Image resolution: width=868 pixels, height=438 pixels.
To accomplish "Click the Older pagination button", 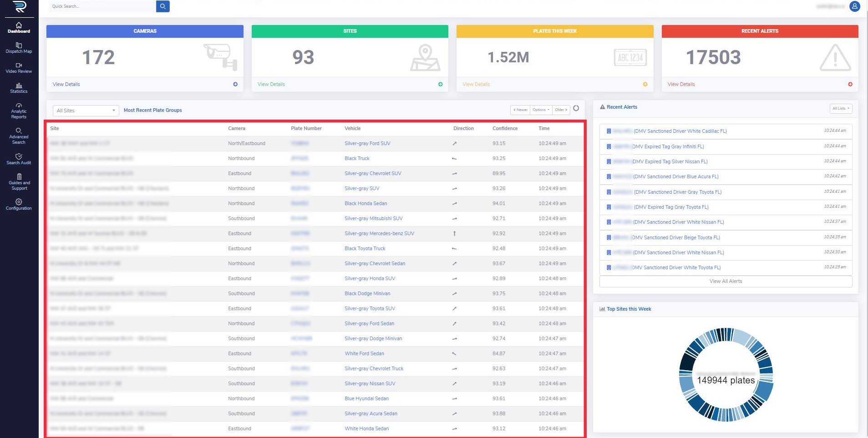I will click(561, 110).
